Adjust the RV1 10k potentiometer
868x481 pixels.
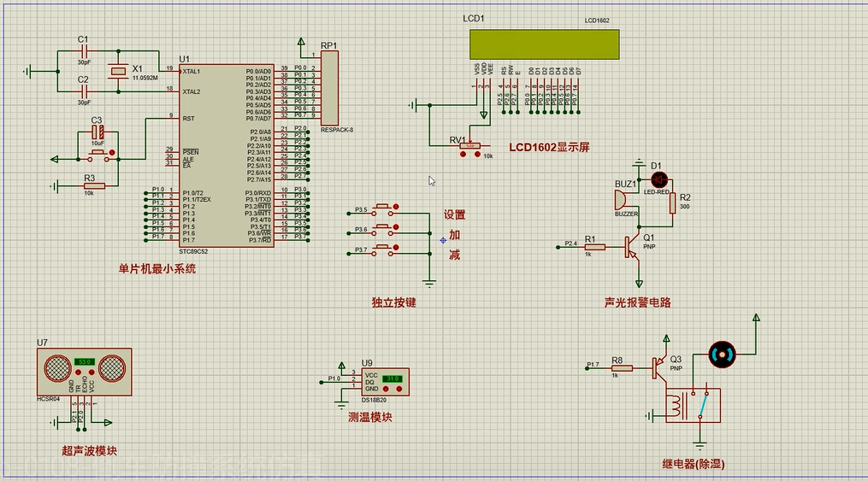[x=469, y=147]
